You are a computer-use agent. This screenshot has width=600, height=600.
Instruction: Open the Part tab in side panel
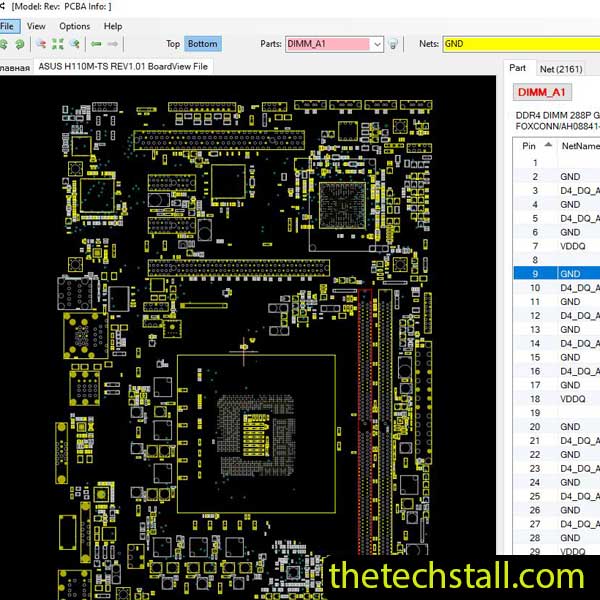point(517,68)
